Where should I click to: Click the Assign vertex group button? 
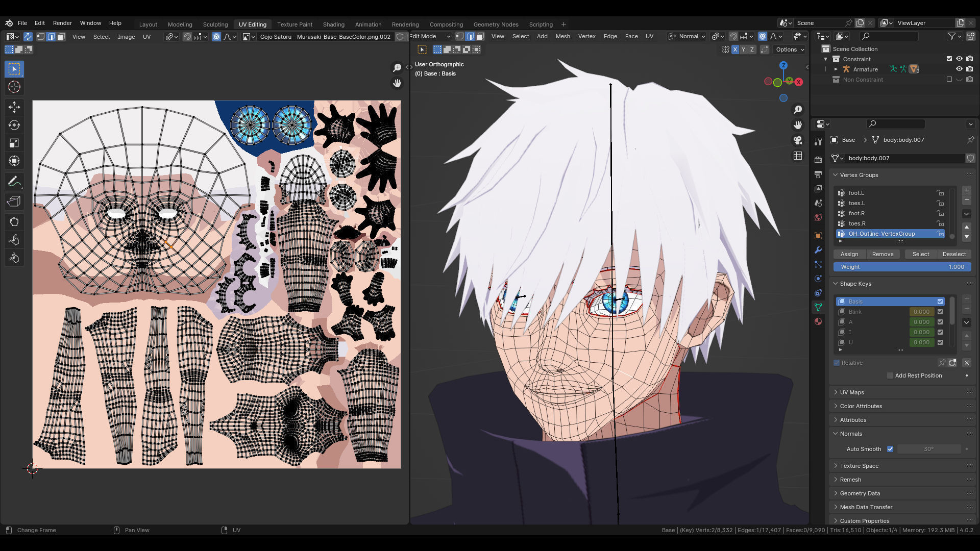point(849,254)
